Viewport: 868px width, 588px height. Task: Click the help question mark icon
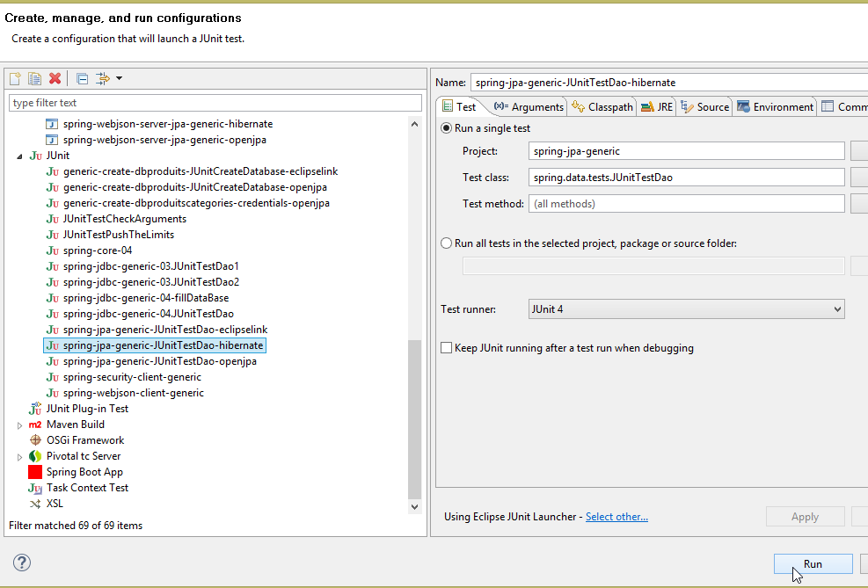pyautogui.click(x=22, y=563)
